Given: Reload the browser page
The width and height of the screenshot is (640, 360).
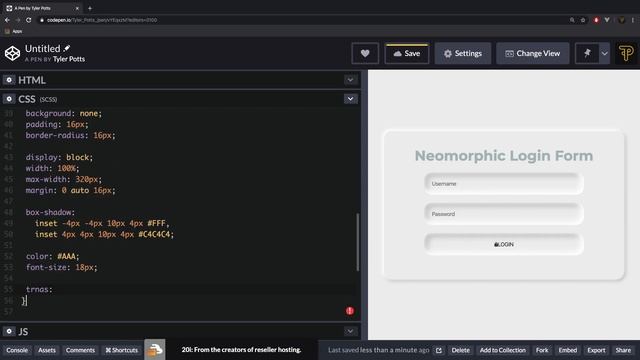Looking at the screenshot, I should (29, 20).
